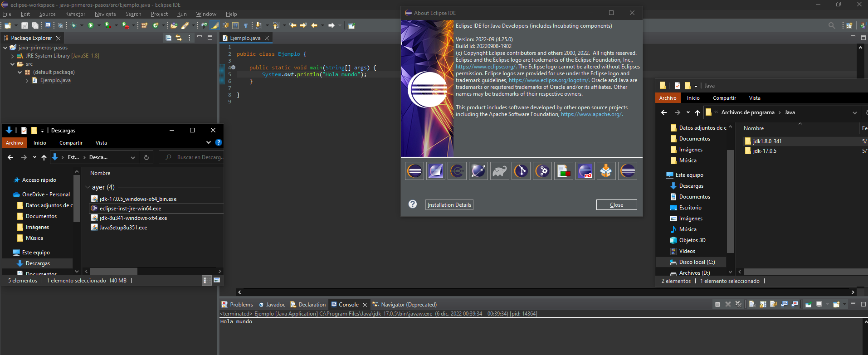Screen dimensions: 868x355
Task: Open address dropdown in Java explorer window
Action: point(855,112)
